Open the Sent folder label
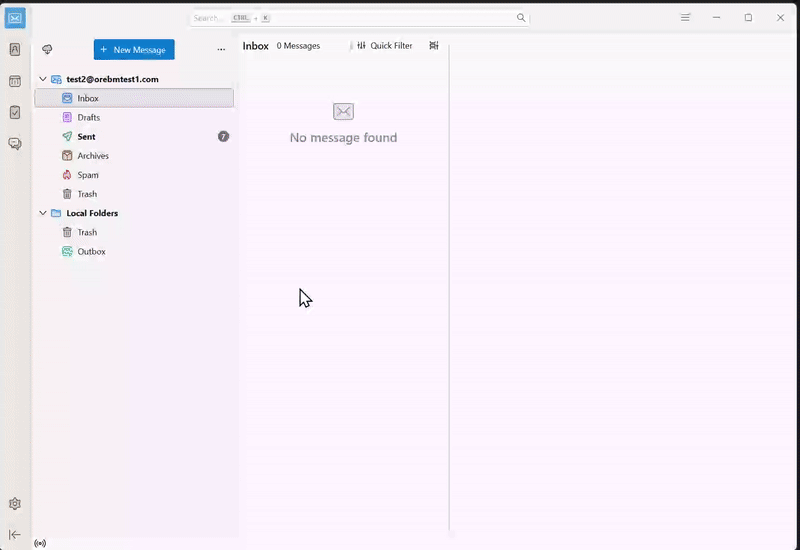The width and height of the screenshot is (800, 550). (x=86, y=136)
